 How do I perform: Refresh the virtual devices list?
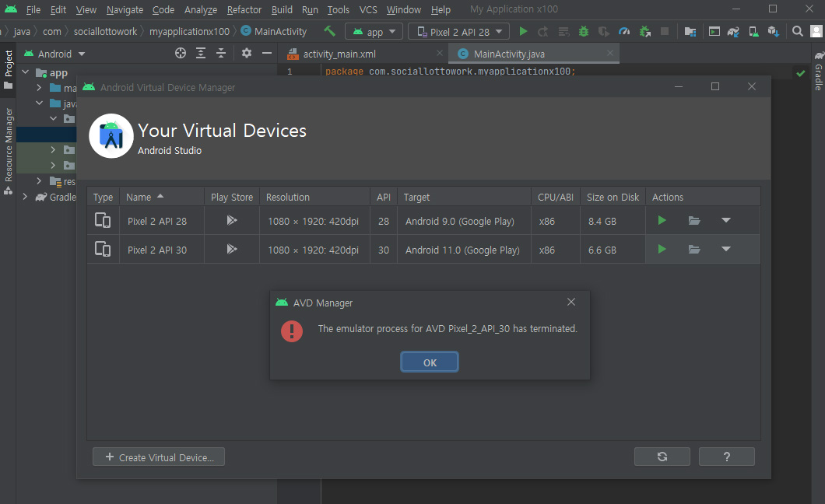tap(662, 457)
